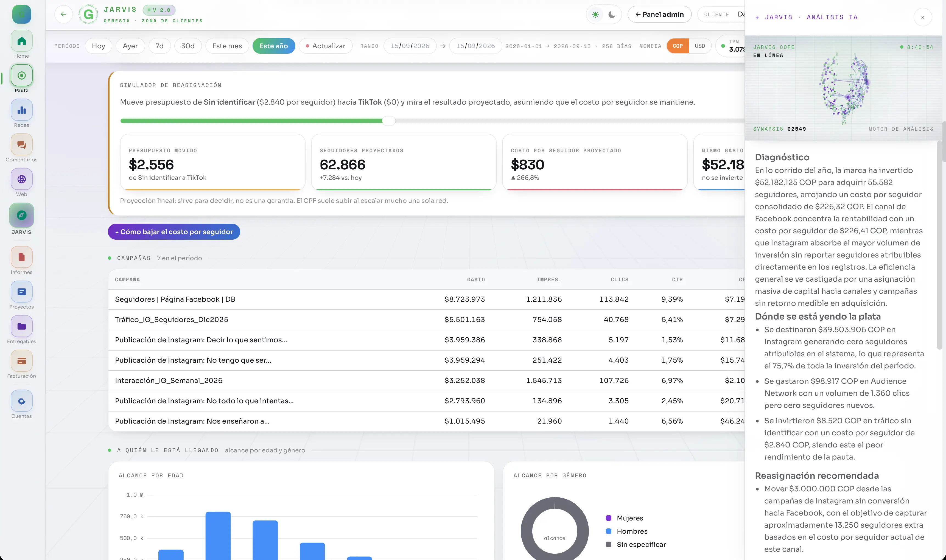Image resolution: width=946 pixels, height=560 pixels.
Task: Sort by the Impres. column header
Action: [x=549, y=280]
